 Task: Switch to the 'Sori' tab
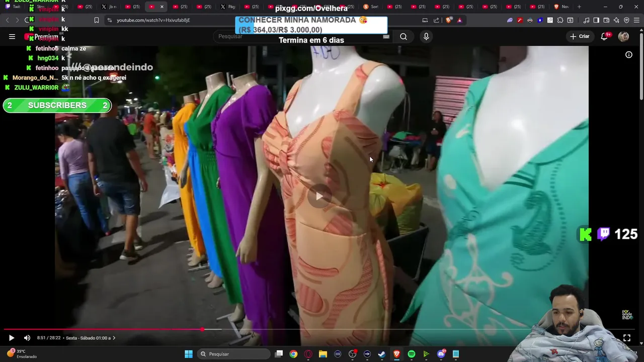(371, 7)
